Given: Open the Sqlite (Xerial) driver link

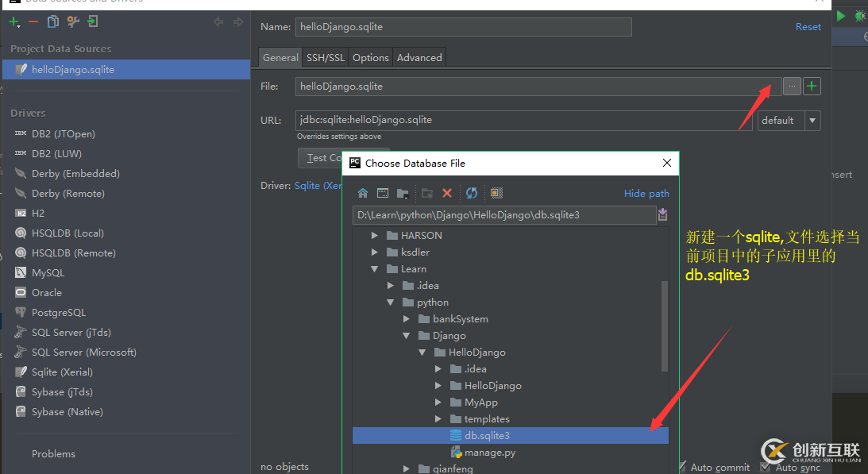Looking at the screenshot, I should coord(318,186).
